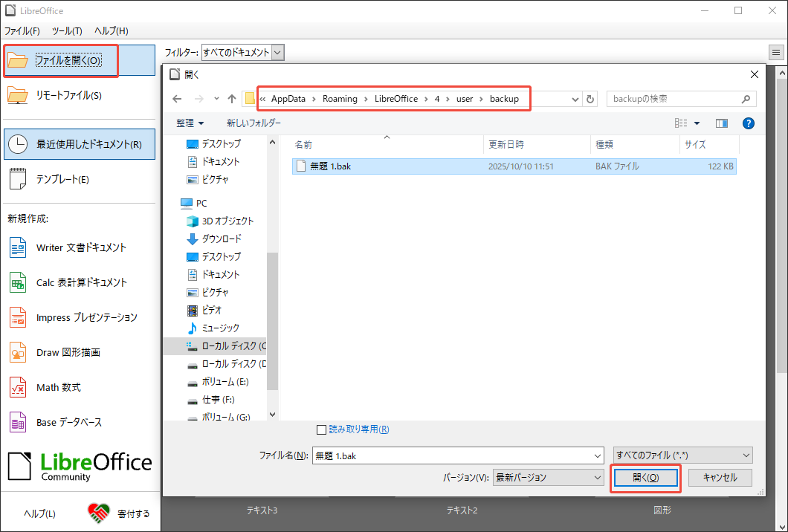Click the Templates icon in Start Center
The height and width of the screenshot is (532, 788).
[18, 179]
